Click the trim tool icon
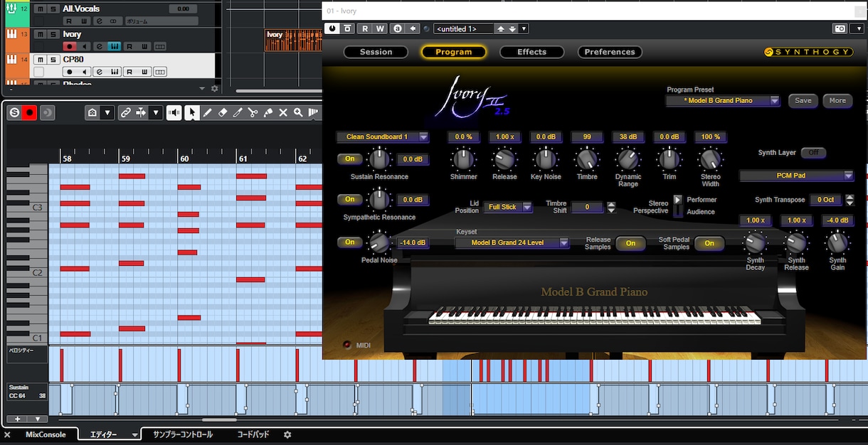 click(x=238, y=112)
